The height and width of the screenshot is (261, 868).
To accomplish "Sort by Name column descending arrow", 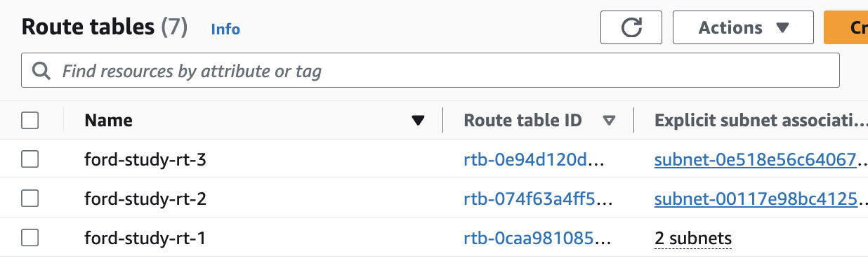I will pos(419,121).
